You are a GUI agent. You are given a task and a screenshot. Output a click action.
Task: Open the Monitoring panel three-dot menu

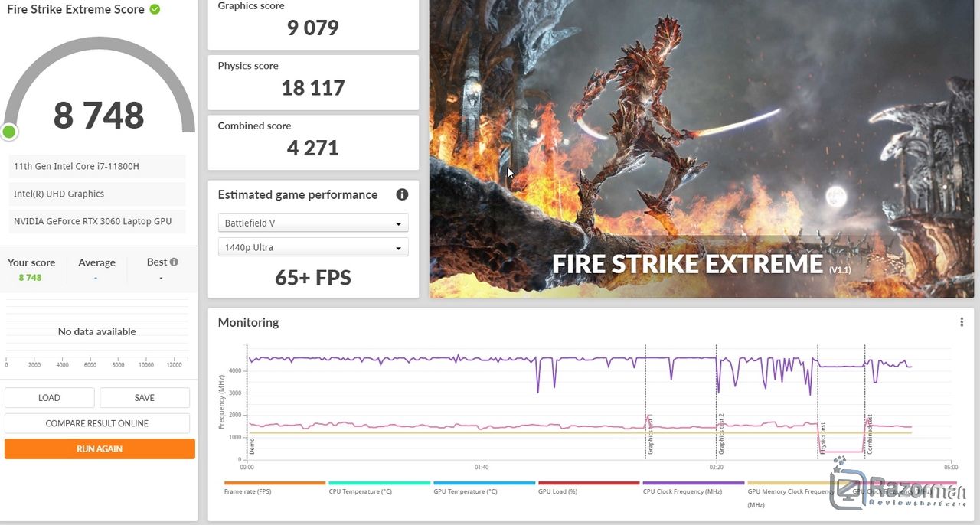[962, 322]
